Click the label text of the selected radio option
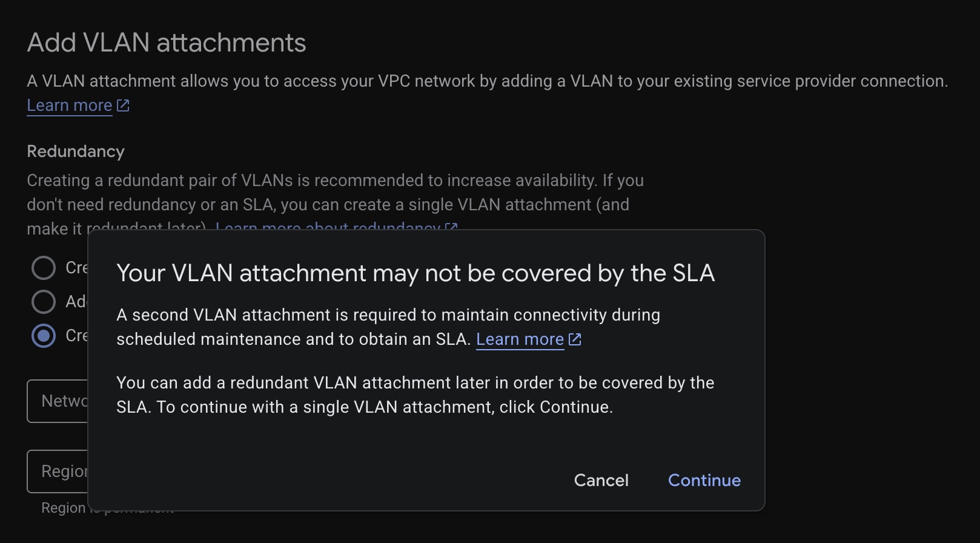This screenshot has width=980, height=543. 77,336
